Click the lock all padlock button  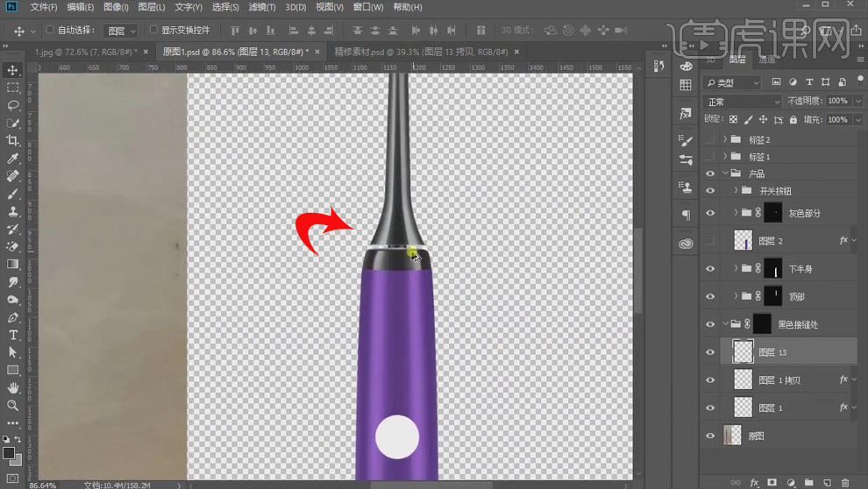pos(793,119)
